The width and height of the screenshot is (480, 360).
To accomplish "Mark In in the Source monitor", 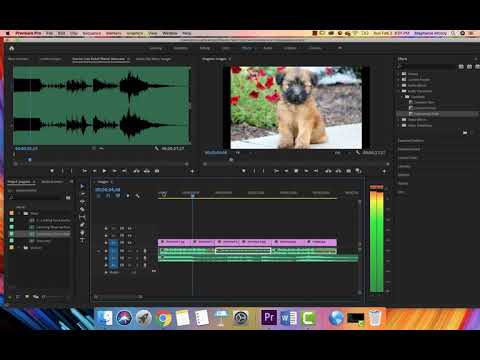I will click(62, 171).
